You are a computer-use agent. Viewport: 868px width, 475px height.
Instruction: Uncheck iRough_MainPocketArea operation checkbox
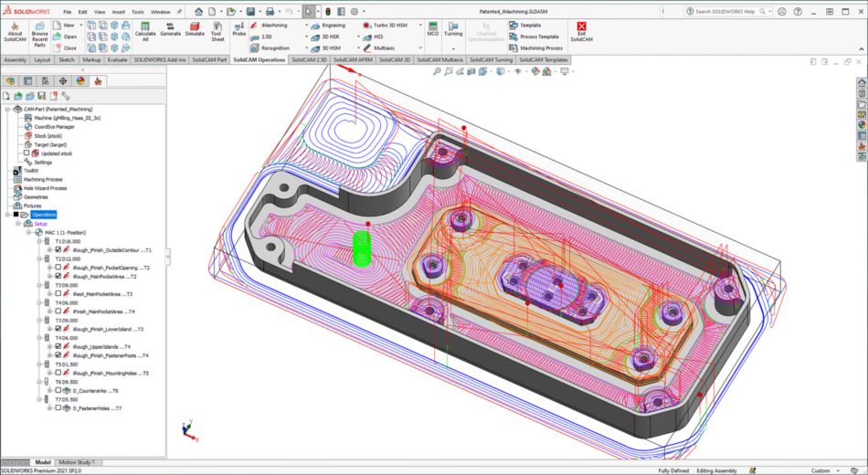pyautogui.click(x=58, y=276)
